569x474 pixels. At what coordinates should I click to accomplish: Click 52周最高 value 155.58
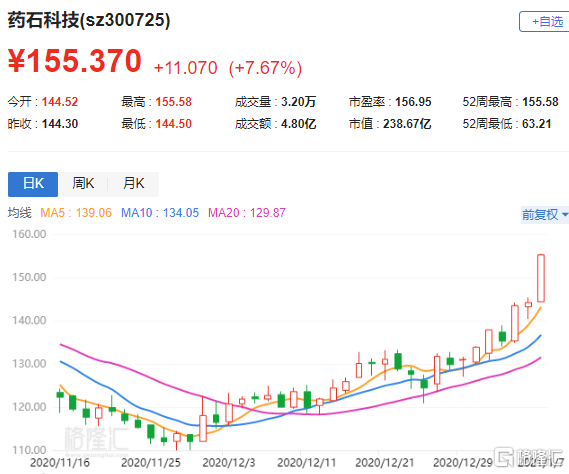pyautogui.click(x=540, y=102)
